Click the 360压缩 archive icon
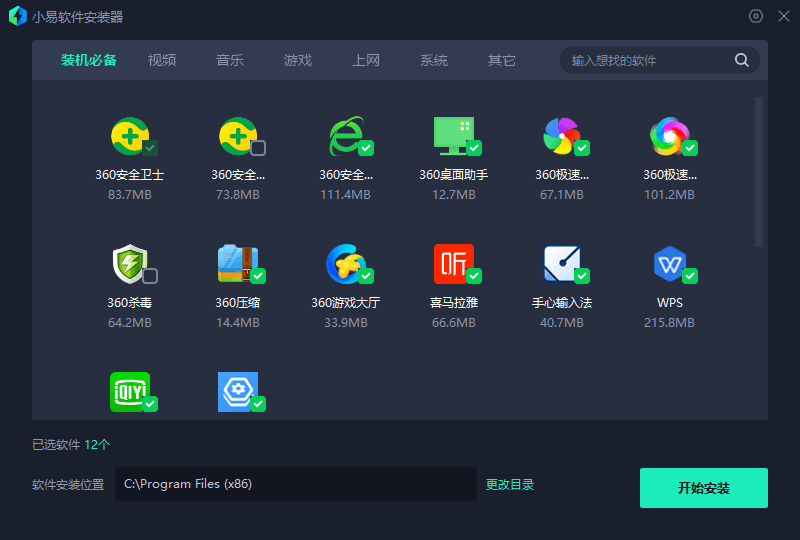Image resolution: width=800 pixels, height=540 pixels. (x=237, y=263)
